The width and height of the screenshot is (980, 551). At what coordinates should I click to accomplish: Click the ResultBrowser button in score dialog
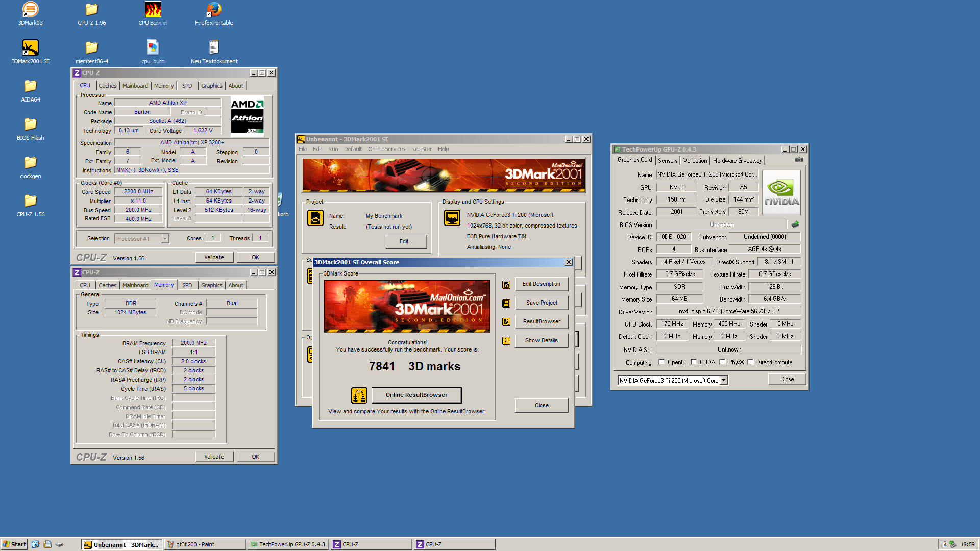point(542,322)
